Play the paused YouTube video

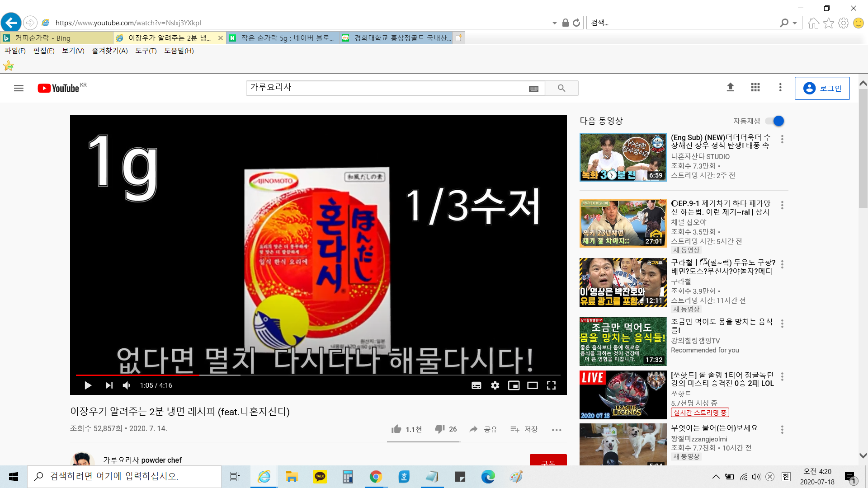coord(88,385)
